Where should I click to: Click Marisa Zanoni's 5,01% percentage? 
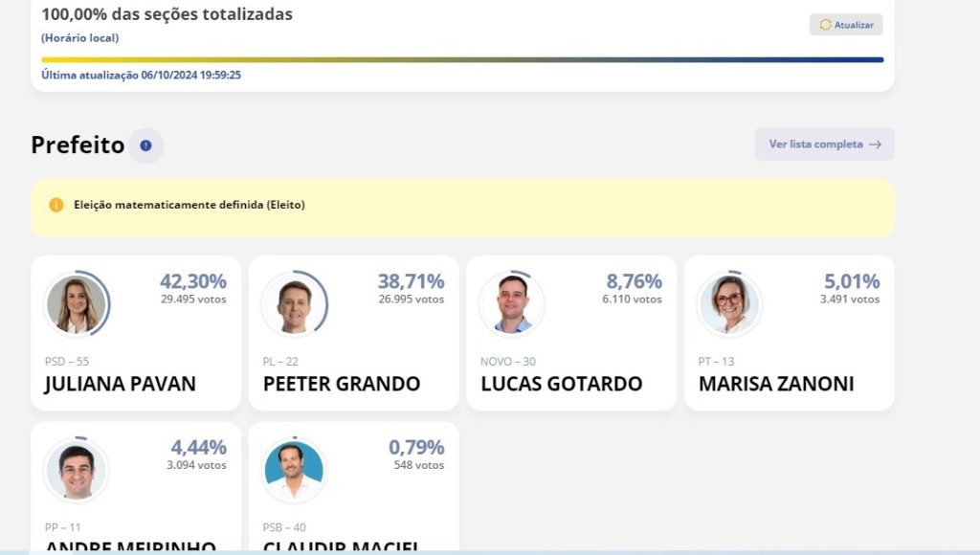851,281
